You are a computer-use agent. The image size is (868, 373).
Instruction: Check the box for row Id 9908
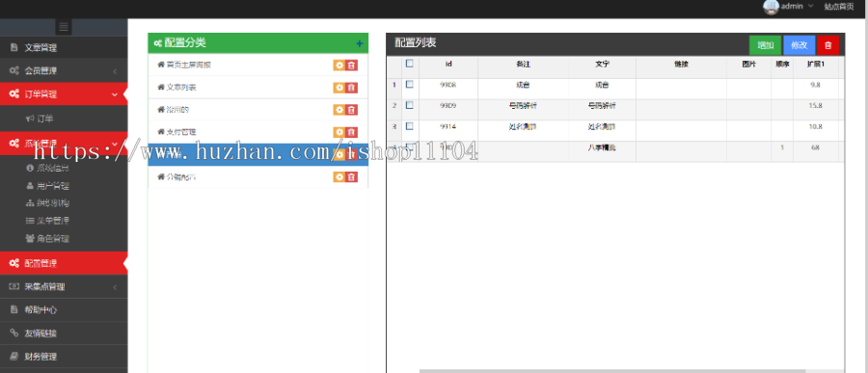[x=410, y=85]
